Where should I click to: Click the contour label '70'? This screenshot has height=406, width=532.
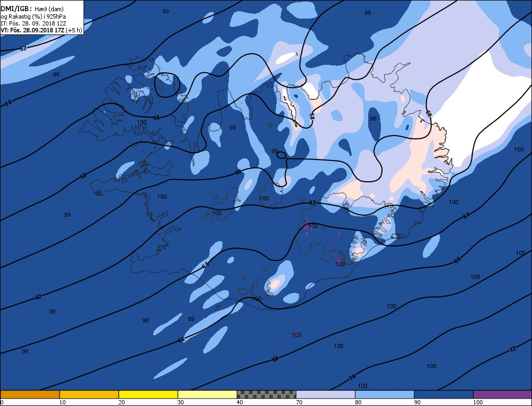[x=352, y=377]
